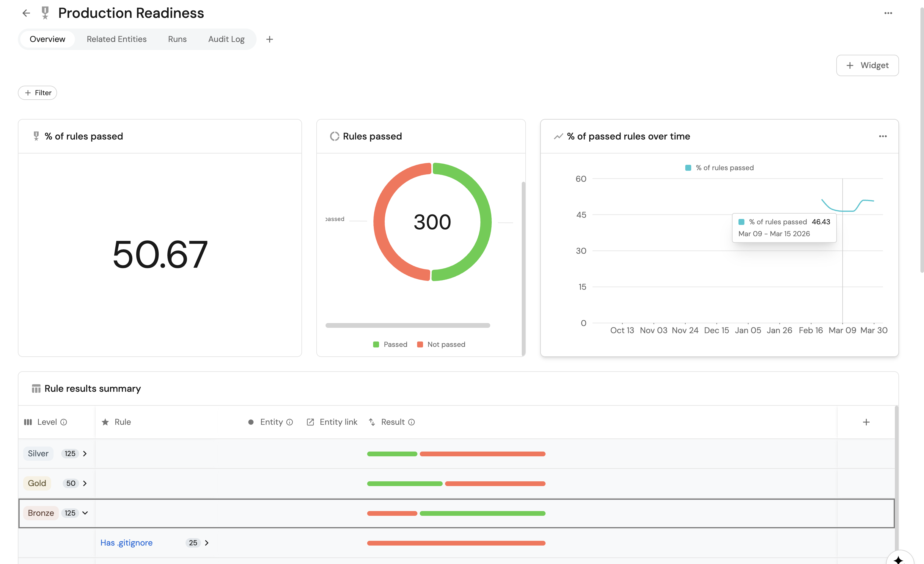Open the Audit Log tab
924x564 pixels.
click(226, 39)
